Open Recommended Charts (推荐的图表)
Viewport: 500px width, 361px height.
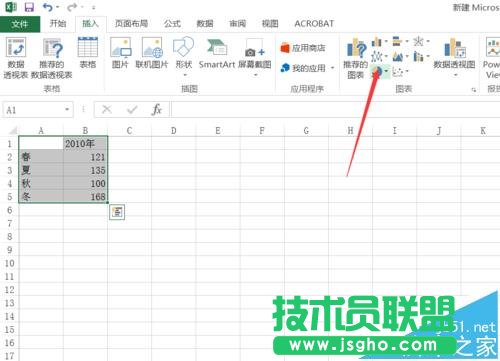[356, 58]
